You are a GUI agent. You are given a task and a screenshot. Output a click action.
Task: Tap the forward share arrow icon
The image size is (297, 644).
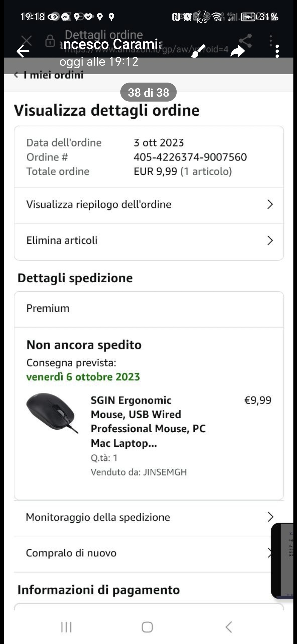click(238, 51)
